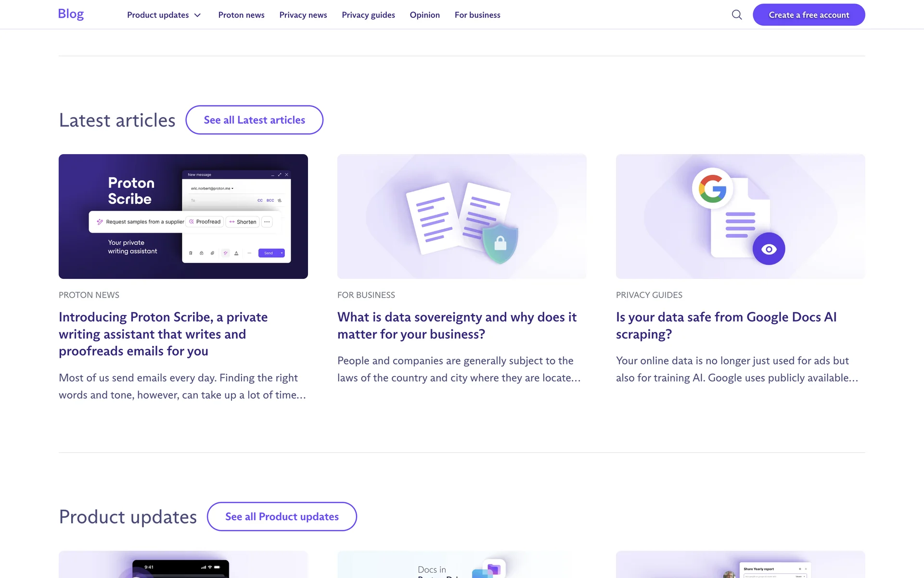Open the Blog logo link
Viewport: 924px width, 578px height.
[x=71, y=14]
